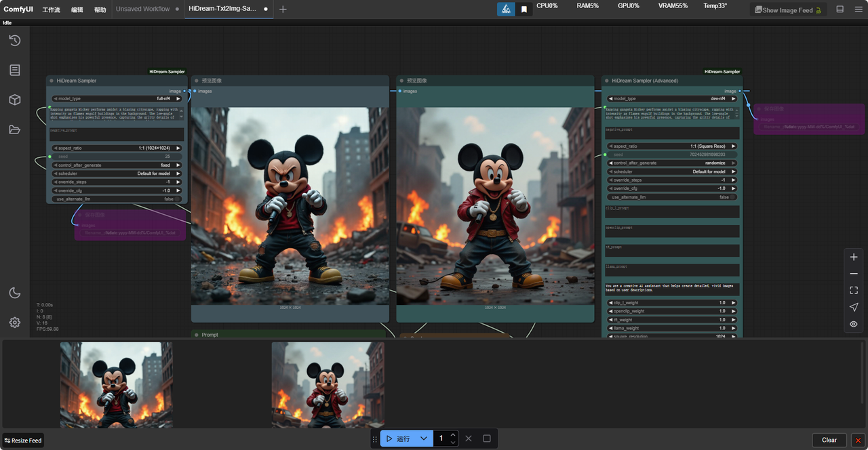Click the clear-queue square icon
This screenshot has width=868, height=450.
[487, 438]
